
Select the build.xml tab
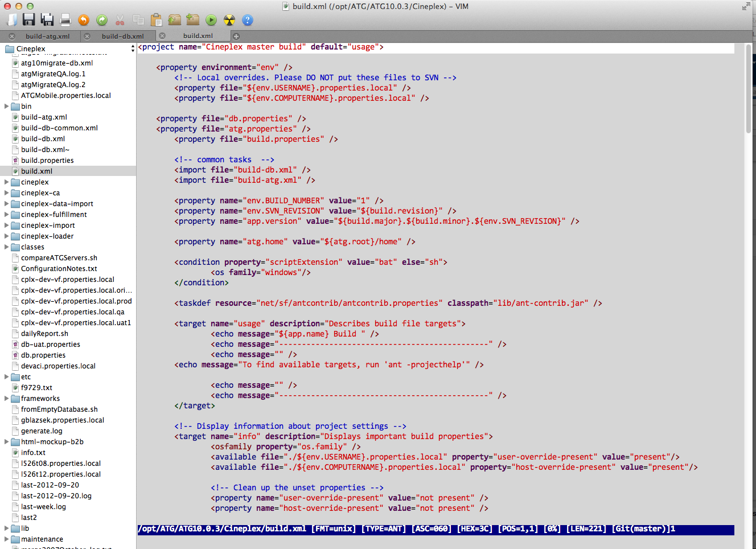coord(198,36)
